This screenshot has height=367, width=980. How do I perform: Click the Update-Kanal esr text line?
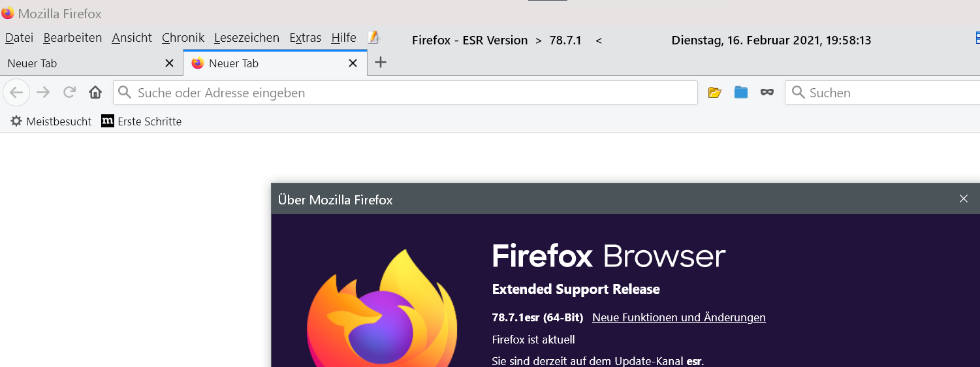(598, 361)
